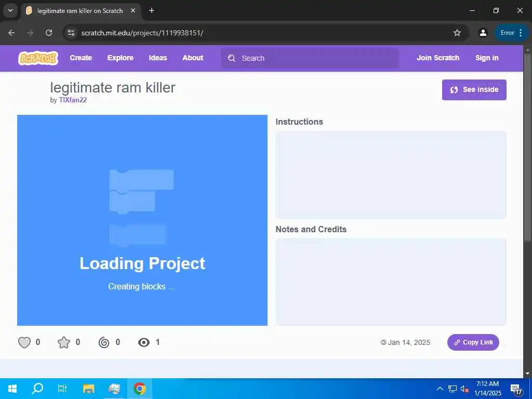This screenshot has height=399, width=532.
Task: Click the Loading Project player area
Action: [142, 220]
